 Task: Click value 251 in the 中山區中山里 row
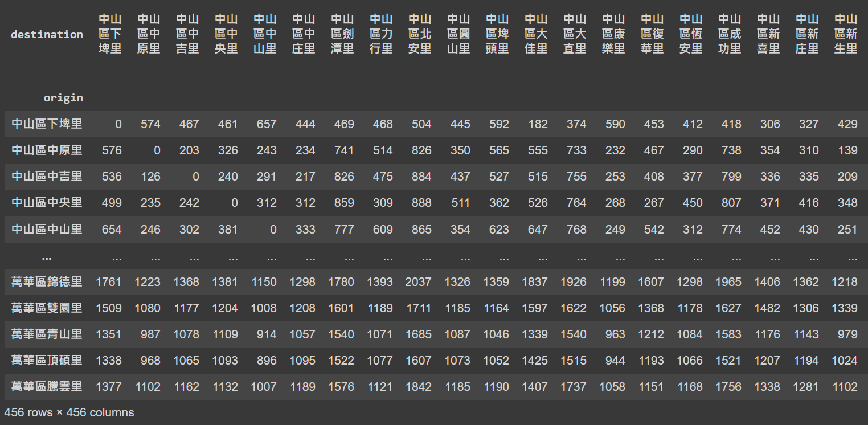click(847, 230)
